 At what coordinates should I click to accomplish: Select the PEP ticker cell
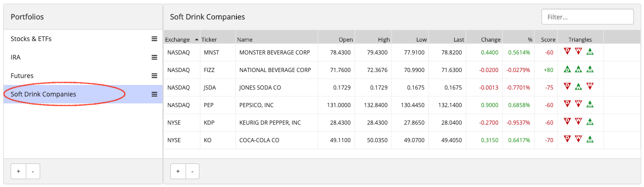217,105
